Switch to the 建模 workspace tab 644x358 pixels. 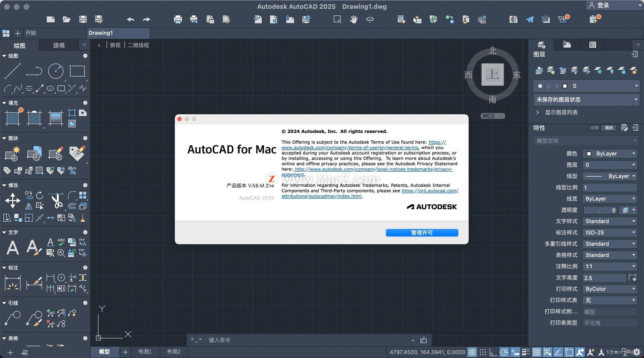59,45
